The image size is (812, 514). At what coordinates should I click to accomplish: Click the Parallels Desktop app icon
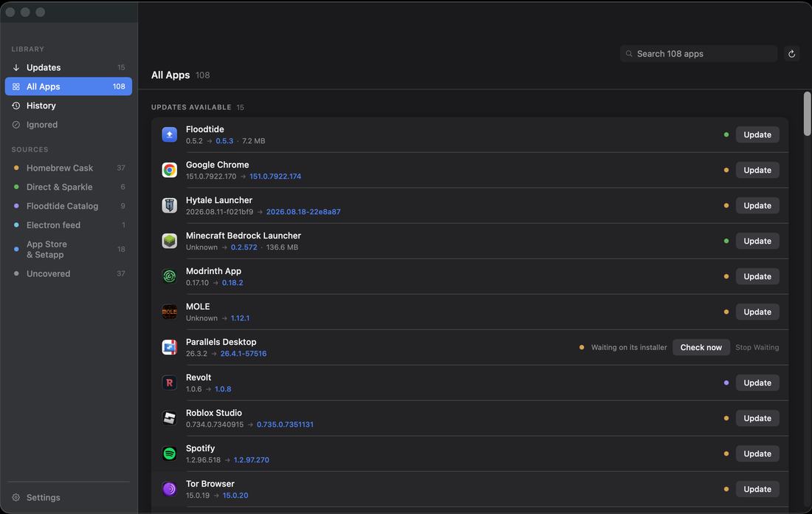[169, 347]
